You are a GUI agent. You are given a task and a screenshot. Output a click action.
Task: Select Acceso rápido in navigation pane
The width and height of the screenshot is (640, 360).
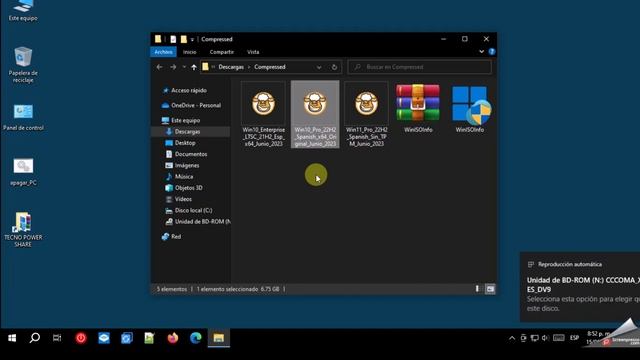pos(189,90)
